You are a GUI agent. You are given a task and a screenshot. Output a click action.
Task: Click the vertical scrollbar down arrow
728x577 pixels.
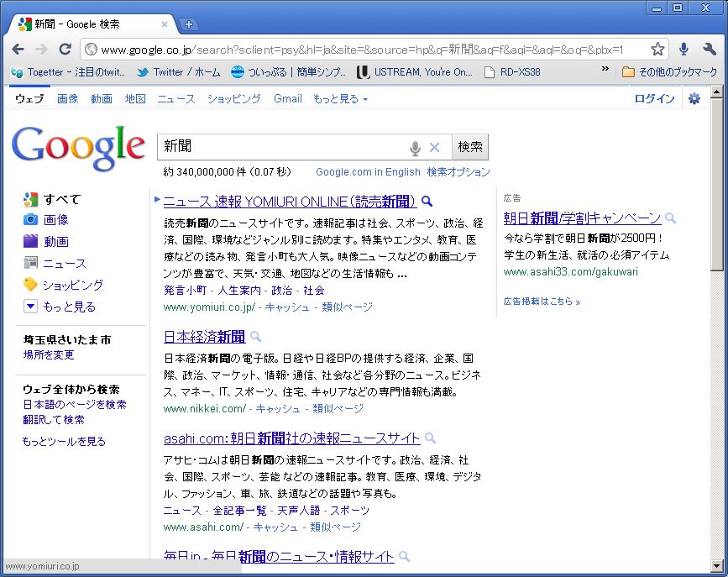pyautogui.click(x=717, y=567)
